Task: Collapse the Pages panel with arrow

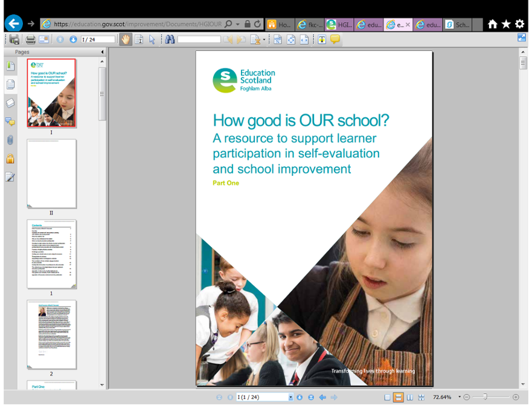Action: tap(102, 52)
